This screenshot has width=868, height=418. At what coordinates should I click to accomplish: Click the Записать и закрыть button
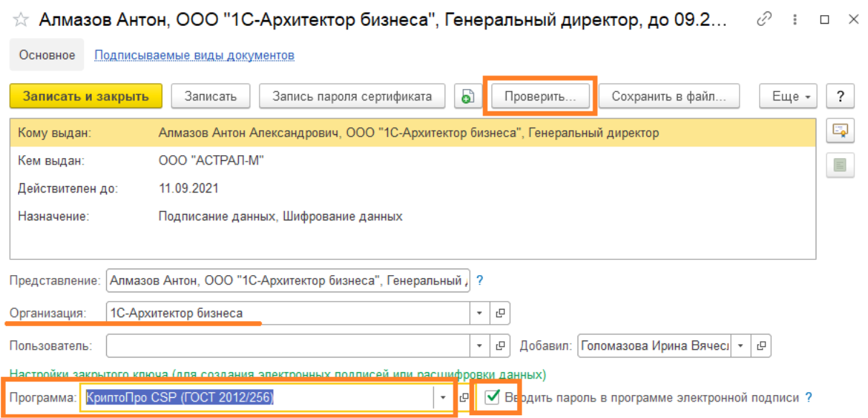(x=86, y=97)
